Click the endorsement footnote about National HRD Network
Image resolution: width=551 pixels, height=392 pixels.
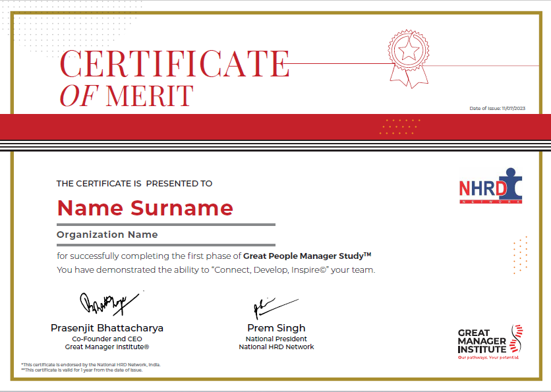pos(91,364)
